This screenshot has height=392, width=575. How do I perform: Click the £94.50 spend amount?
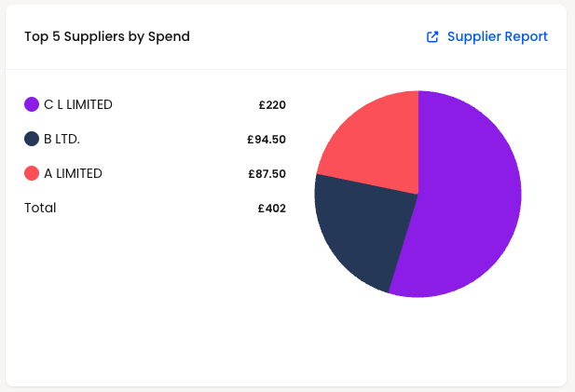(267, 140)
